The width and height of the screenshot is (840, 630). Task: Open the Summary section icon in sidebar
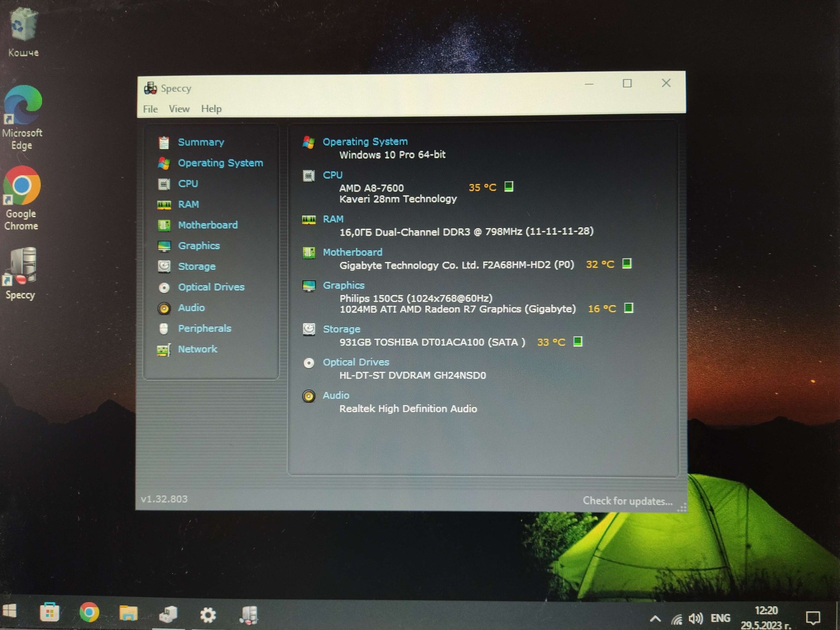tap(164, 143)
